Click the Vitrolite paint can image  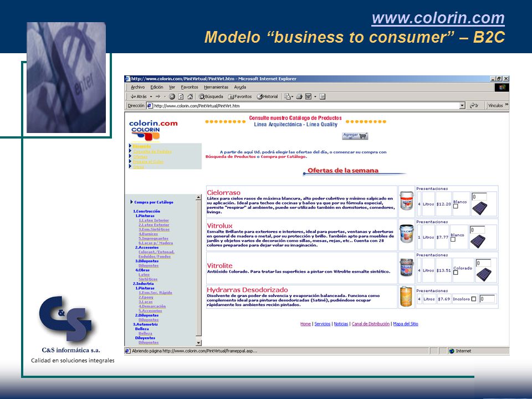pos(406,267)
